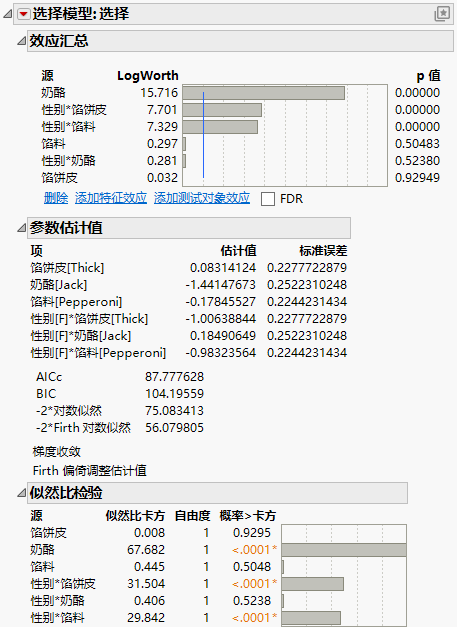This screenshot has width=457, height=627.
Task: Click the 性别[F]*馅料[Pepperoni] term
Action: pyautogui.click(x=98, y=353)
